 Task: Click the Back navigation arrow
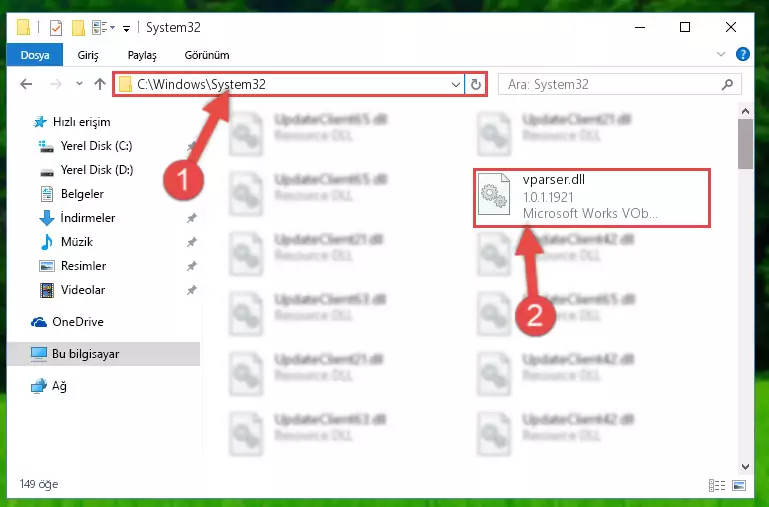point(26,84)
